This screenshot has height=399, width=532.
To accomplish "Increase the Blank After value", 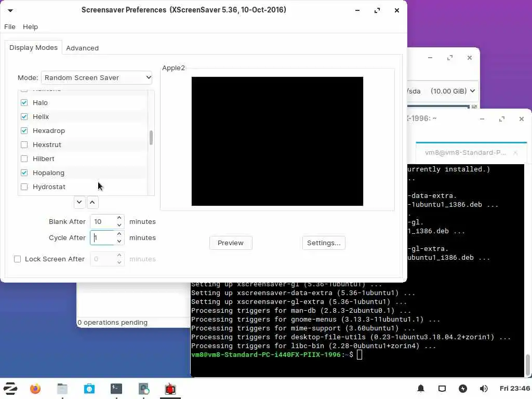I will [x=119, y=218].
